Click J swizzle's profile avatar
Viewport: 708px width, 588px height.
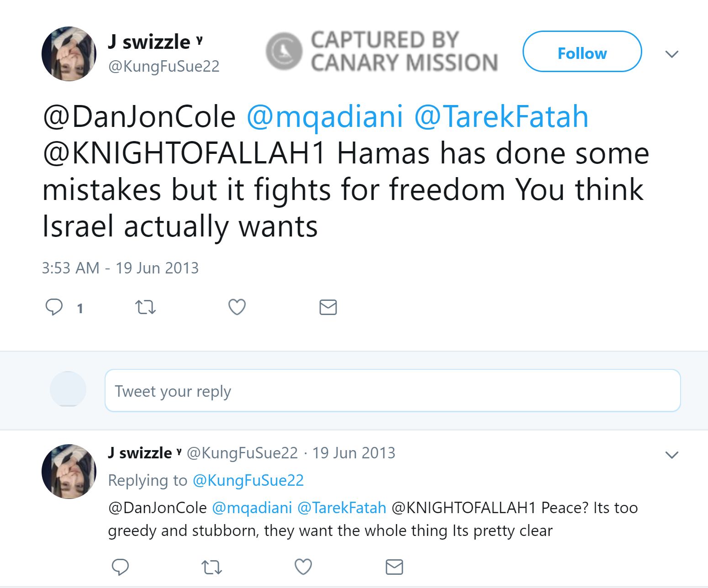pos(69,53)
